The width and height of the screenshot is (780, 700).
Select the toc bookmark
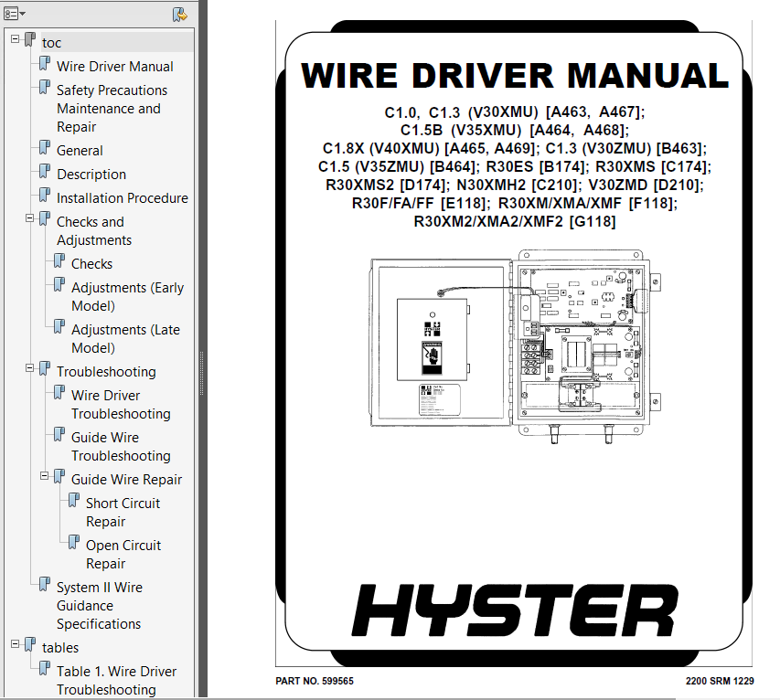(x=52, y=43)
